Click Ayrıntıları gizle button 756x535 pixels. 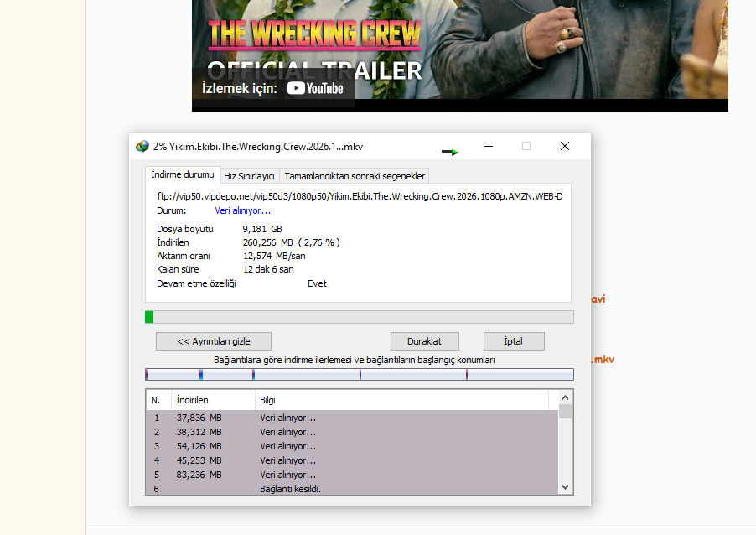(x=214, y=341)
